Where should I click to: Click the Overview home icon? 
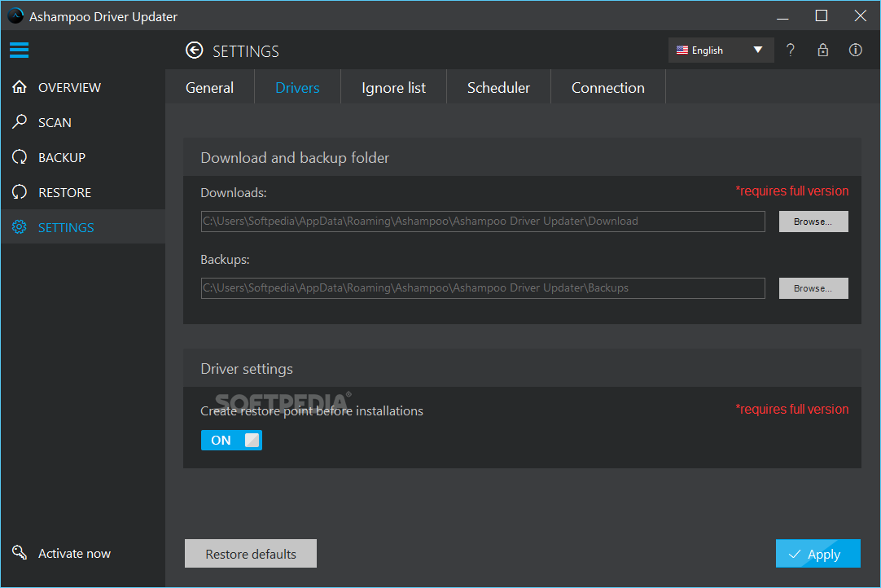(20, 87)
